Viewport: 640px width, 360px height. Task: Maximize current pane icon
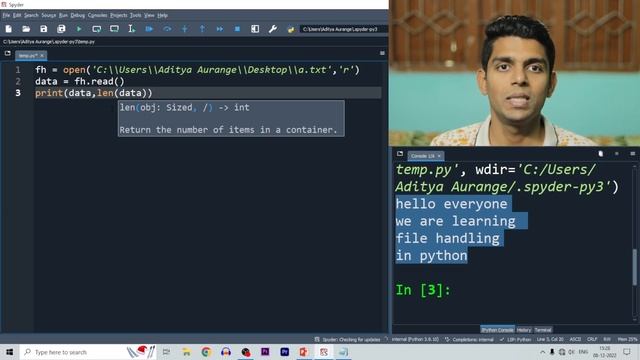(x=255, y=29)
